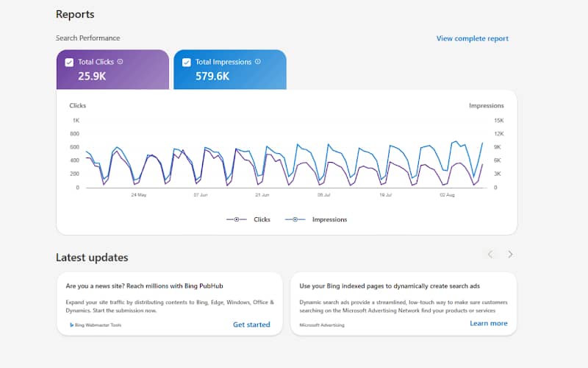Select the blue Total Impressions card
Viewport: 588px width, 368px height.
pos(230,69)
